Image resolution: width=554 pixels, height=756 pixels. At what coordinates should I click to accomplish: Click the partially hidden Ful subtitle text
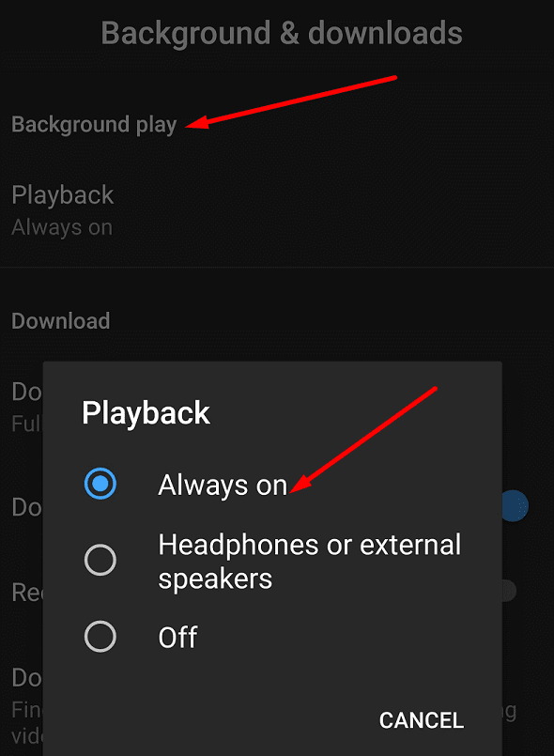[x=27, y=424]
